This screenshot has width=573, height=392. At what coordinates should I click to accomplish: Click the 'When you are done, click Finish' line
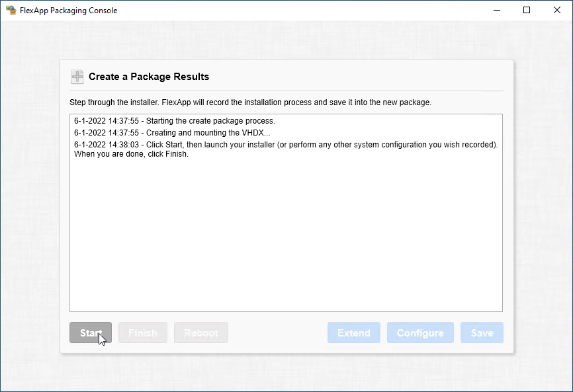coord(131,153)
